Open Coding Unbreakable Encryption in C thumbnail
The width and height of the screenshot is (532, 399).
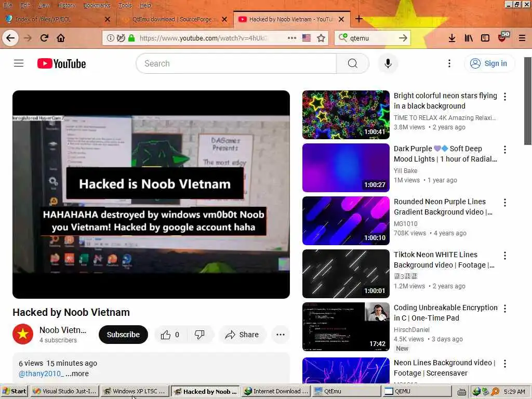click(345, 326)
